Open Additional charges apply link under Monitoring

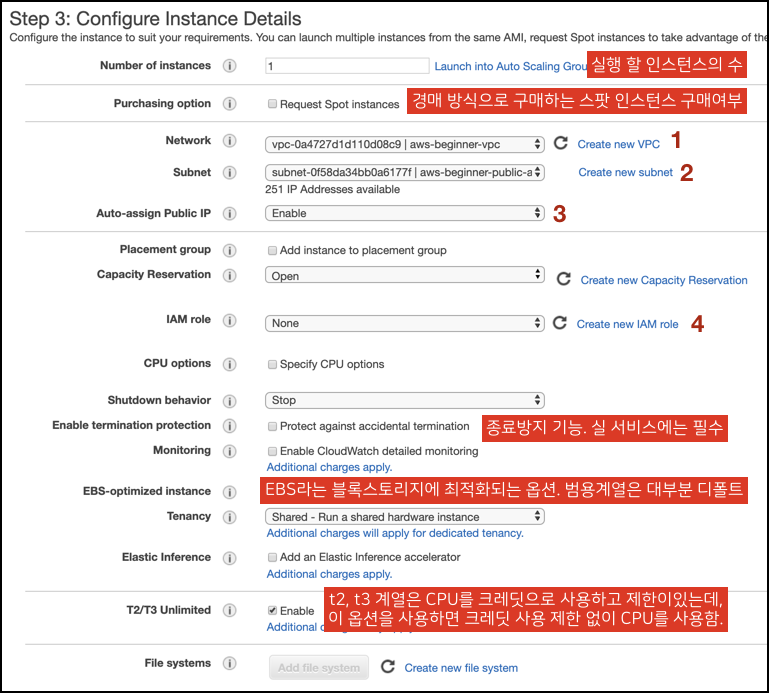329,467
